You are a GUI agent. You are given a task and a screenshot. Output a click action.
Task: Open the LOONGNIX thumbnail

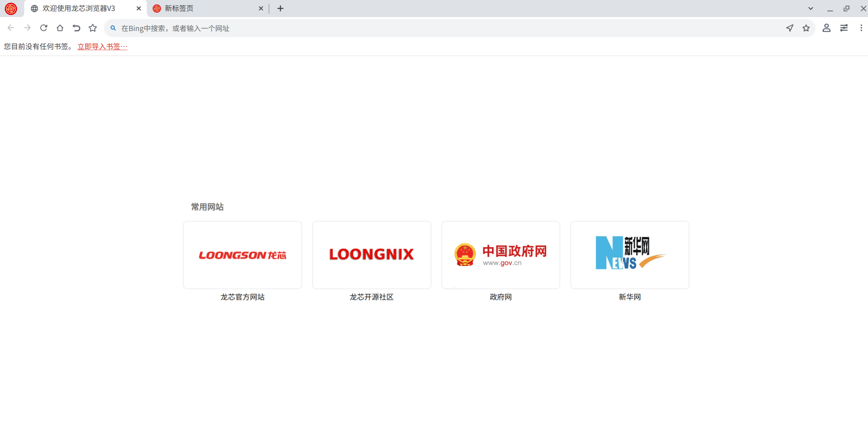[x=371, y=255]
